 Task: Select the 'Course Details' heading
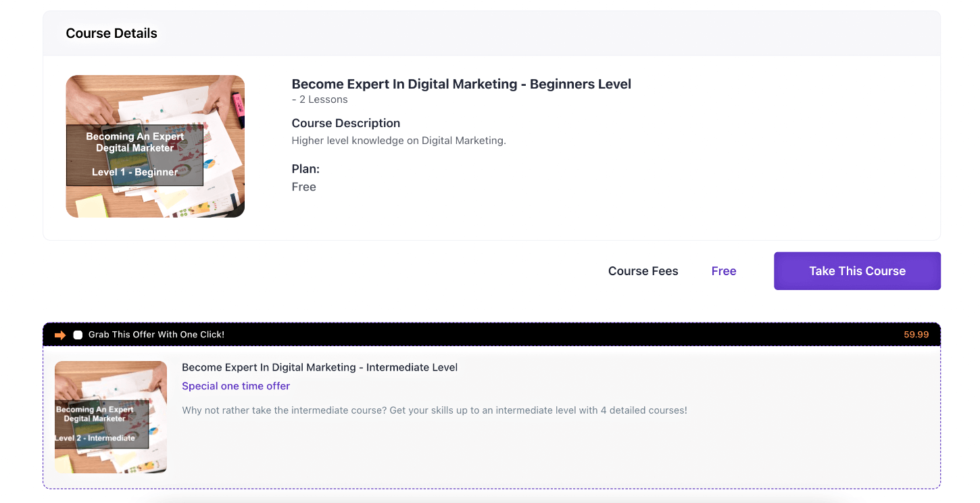click(x=112, y=33)
